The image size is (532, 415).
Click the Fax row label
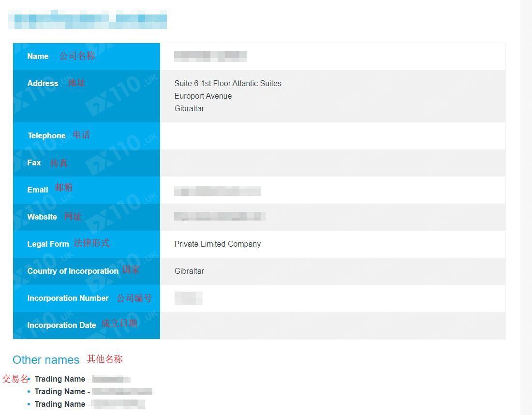34,163
